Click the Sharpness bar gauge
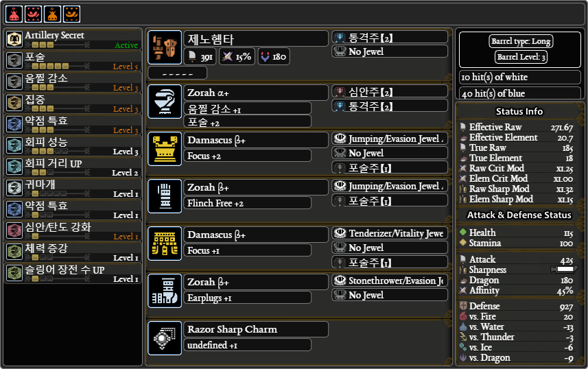Image resolution: width=588 pixels, height=369 pixels. (x=564, y=270)
